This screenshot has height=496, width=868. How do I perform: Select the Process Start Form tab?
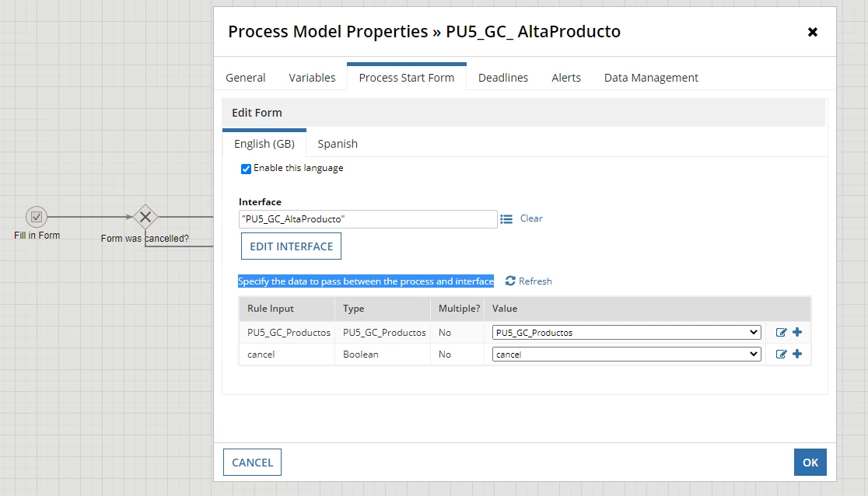point(406,78)
